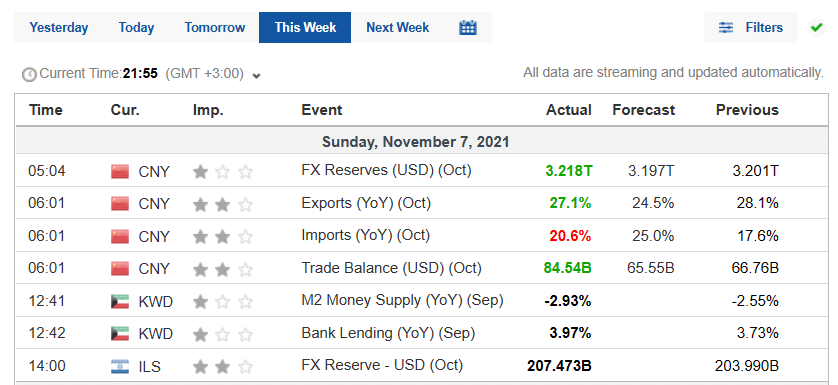The image size is (838, 385).
Task: Open the Filters panel
Action: (x=750, y=27)
